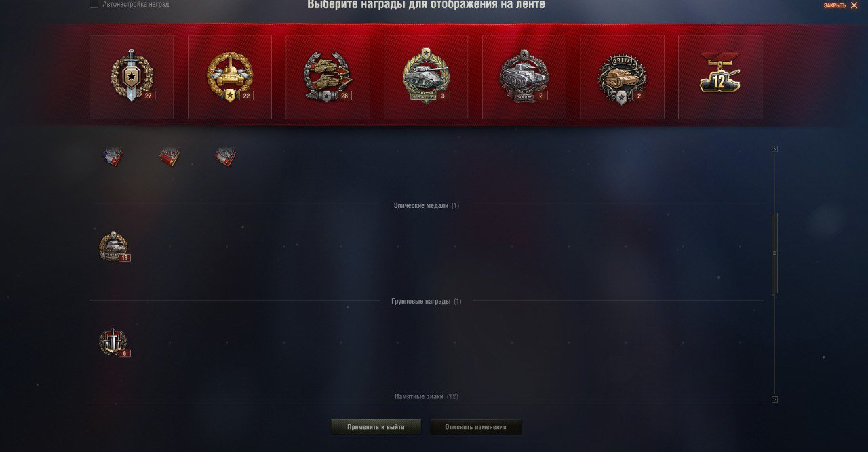Click the Применить и выйти button
This screenshot has height=452, width=868.
(376, 427)
